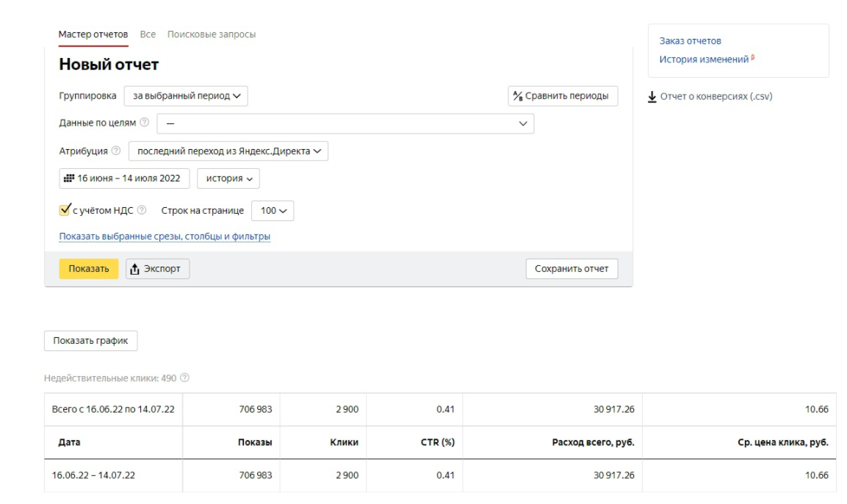Viewport: 847px width, 504px height.
Task: Switch to the Поисковые запросы tab
Action: pos(212,34)
